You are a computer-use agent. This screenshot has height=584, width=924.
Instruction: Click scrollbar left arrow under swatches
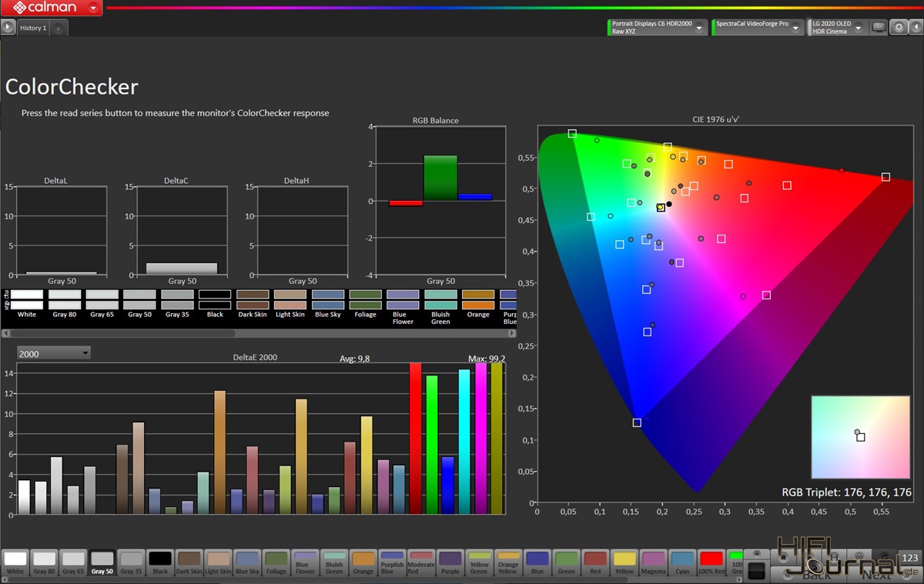pyautogui.click(x=5, y=334)
